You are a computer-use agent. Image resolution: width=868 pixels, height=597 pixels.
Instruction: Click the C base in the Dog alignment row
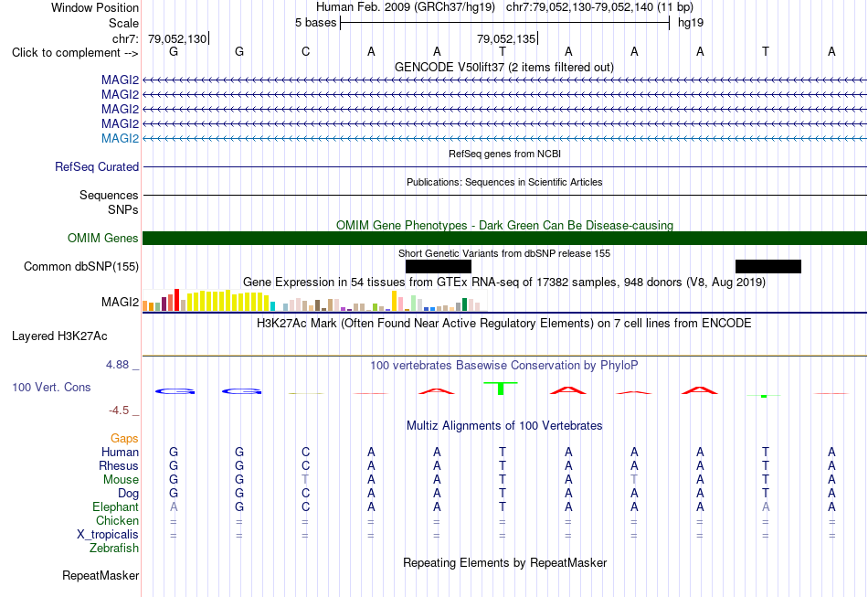click(x=305, y=493)
